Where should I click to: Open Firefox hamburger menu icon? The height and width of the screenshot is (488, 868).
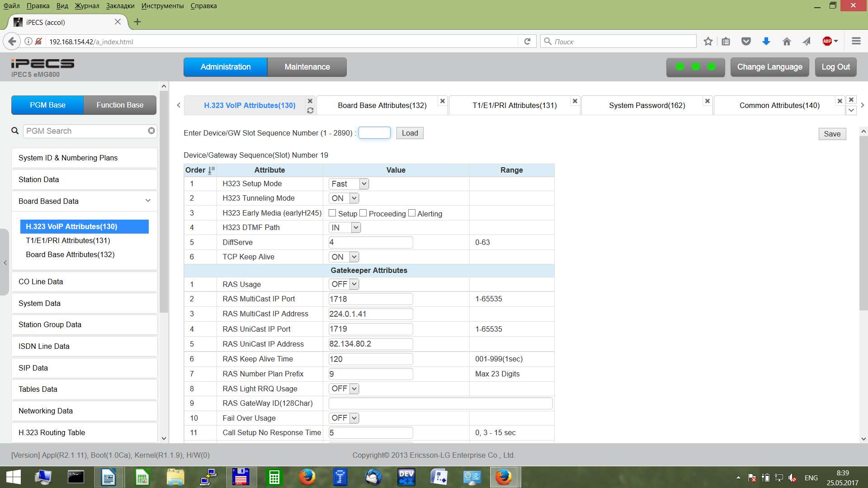(856, 42)
